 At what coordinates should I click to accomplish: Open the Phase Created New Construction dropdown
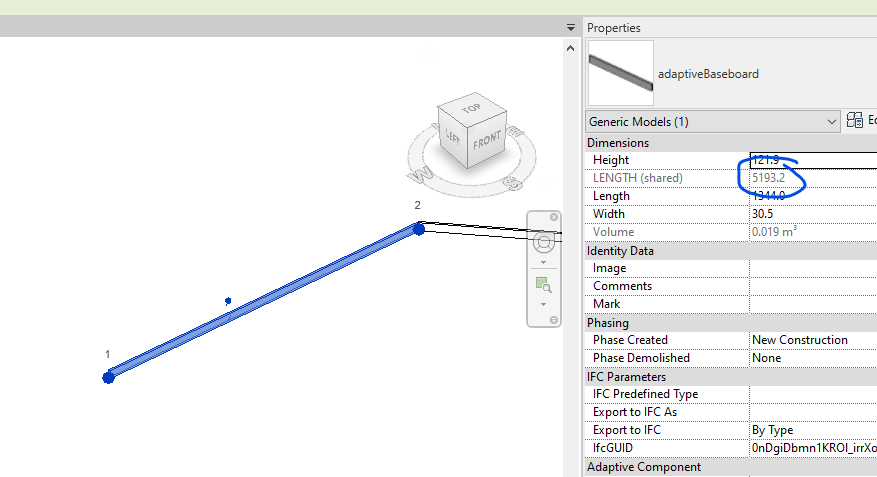pos(813,339)
